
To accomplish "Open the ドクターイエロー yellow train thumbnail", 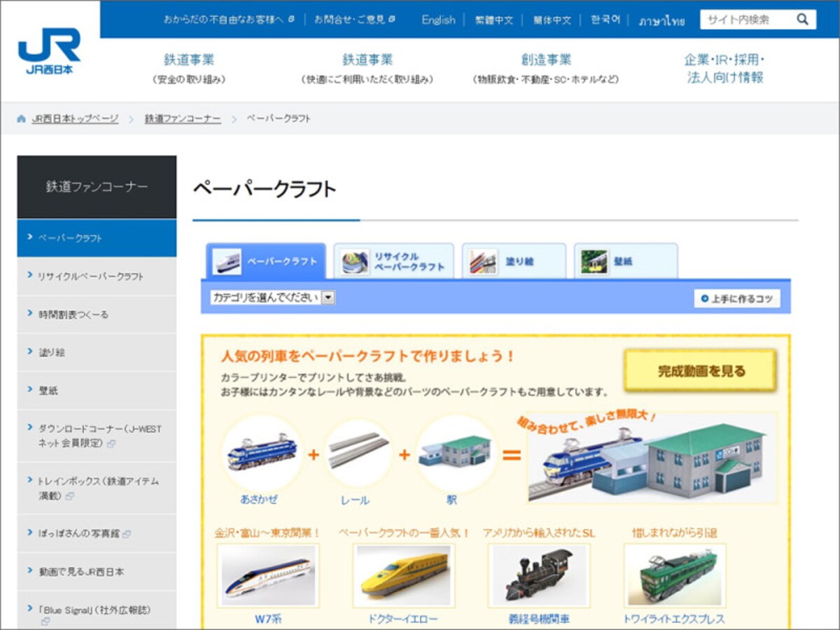I will (404, 576).
